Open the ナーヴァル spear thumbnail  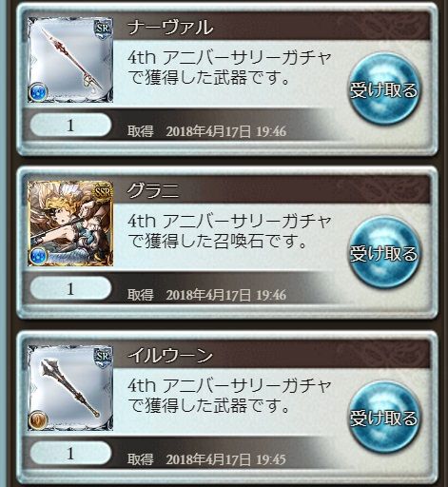[70, 60]
